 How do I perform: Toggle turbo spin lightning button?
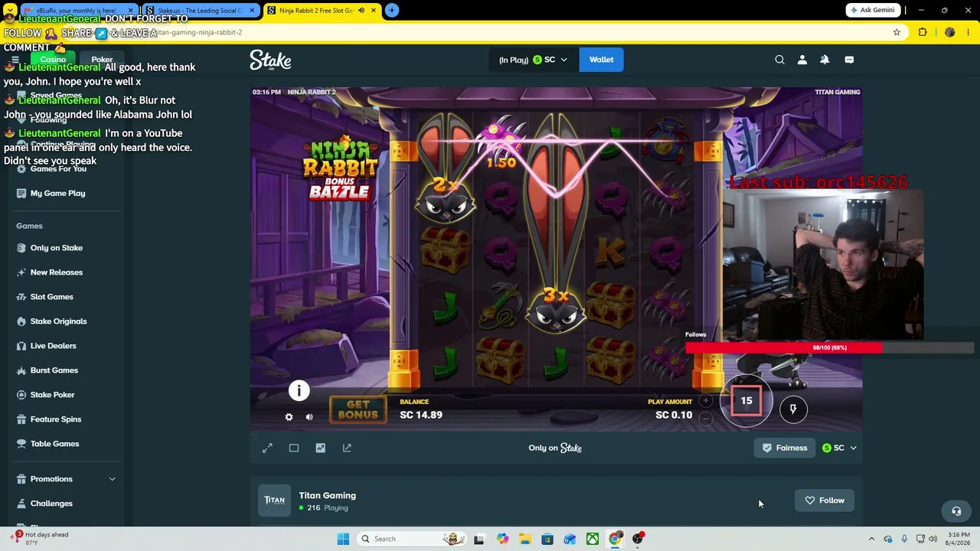click(793, 409)
